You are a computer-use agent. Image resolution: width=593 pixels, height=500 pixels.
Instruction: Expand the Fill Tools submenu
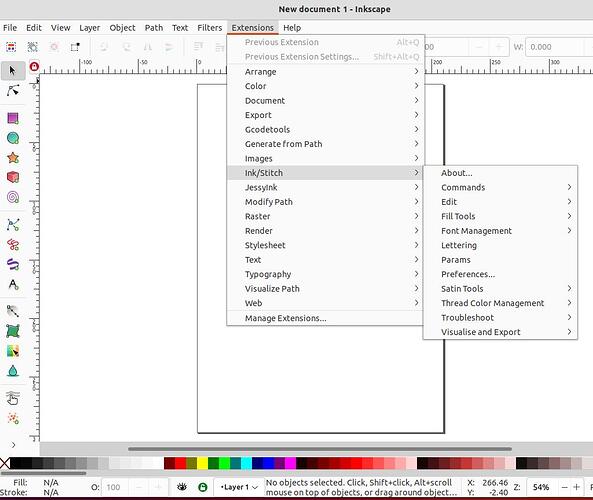click(500, 216)
